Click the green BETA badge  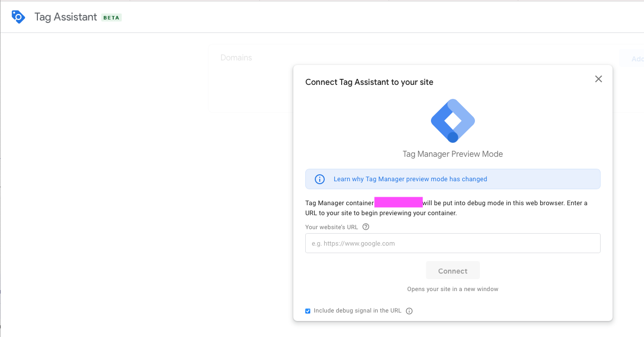coord(111,17)
